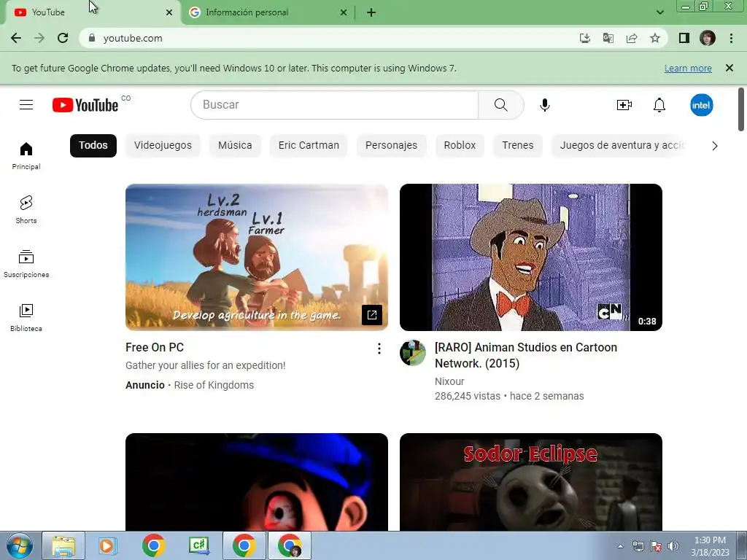Open the media player taskbar icon
The image size is (747, 560).
pyautogui.click(x=108, y=545)
